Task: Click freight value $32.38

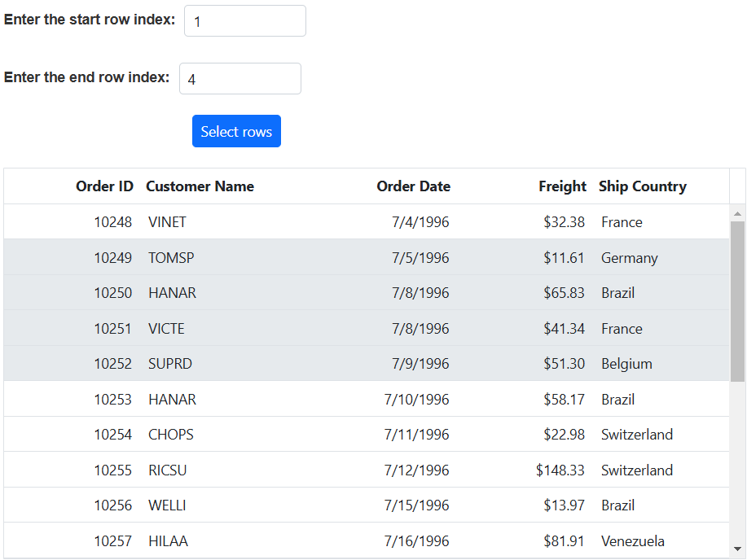Action: (x=564, y=222)
